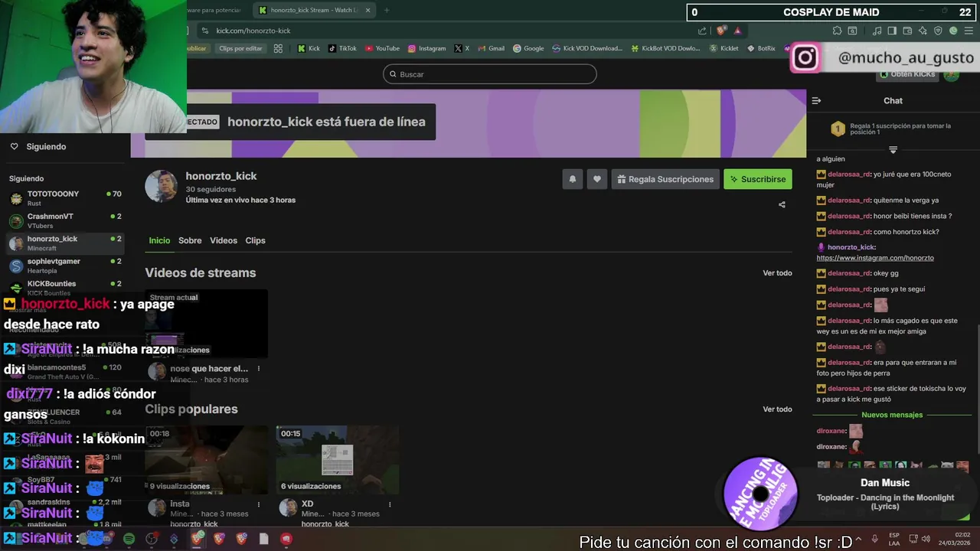Open the Google bookmark
This screenshot has width=980, height=551.
(528, 48)
